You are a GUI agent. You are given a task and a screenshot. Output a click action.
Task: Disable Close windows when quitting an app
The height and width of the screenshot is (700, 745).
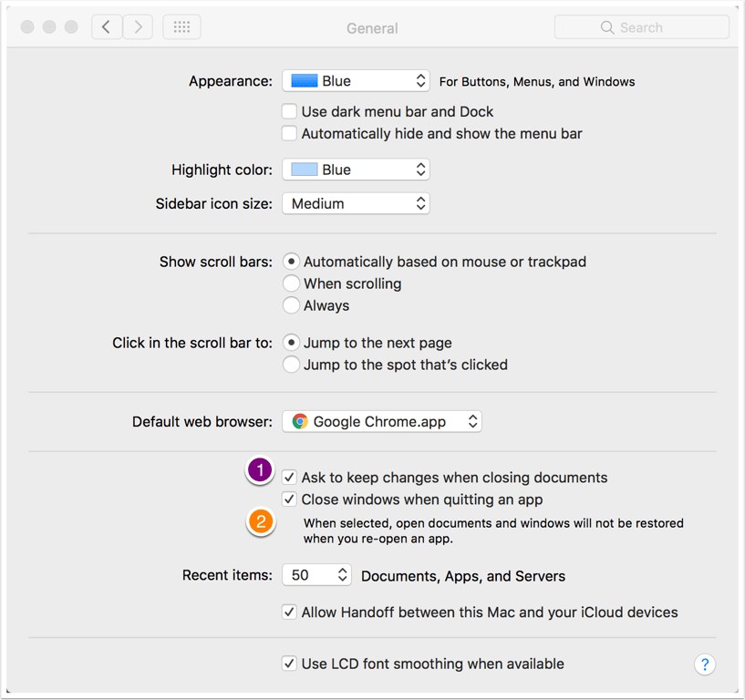click(x=289, y=499)
